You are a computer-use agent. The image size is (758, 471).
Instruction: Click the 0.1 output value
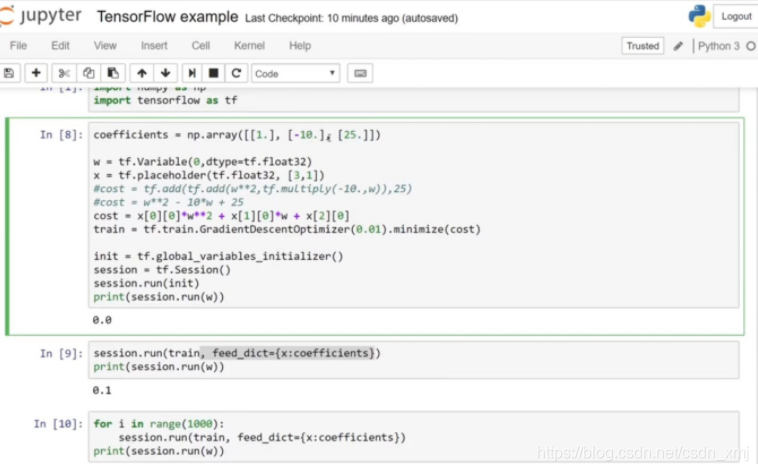coord(102,390)
